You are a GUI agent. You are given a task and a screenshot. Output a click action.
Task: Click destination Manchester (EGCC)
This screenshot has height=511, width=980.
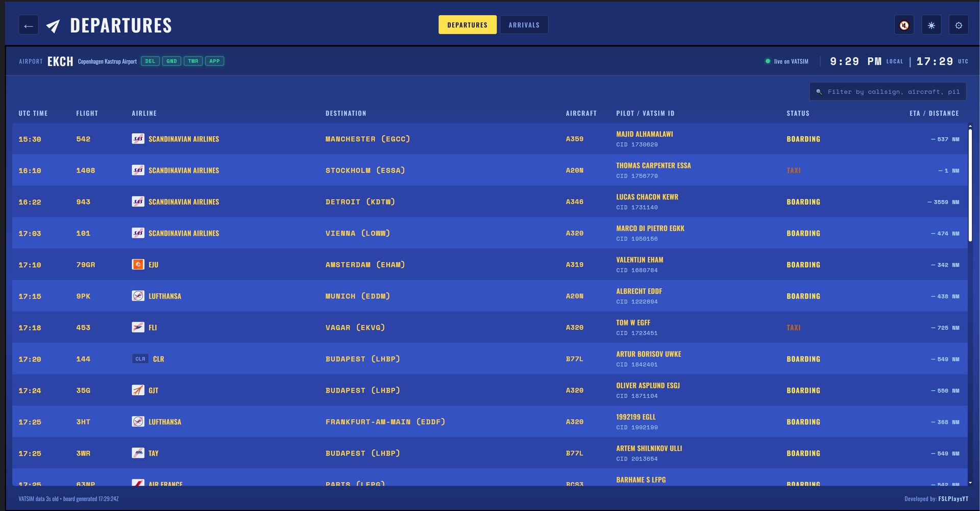coord(367,139)
